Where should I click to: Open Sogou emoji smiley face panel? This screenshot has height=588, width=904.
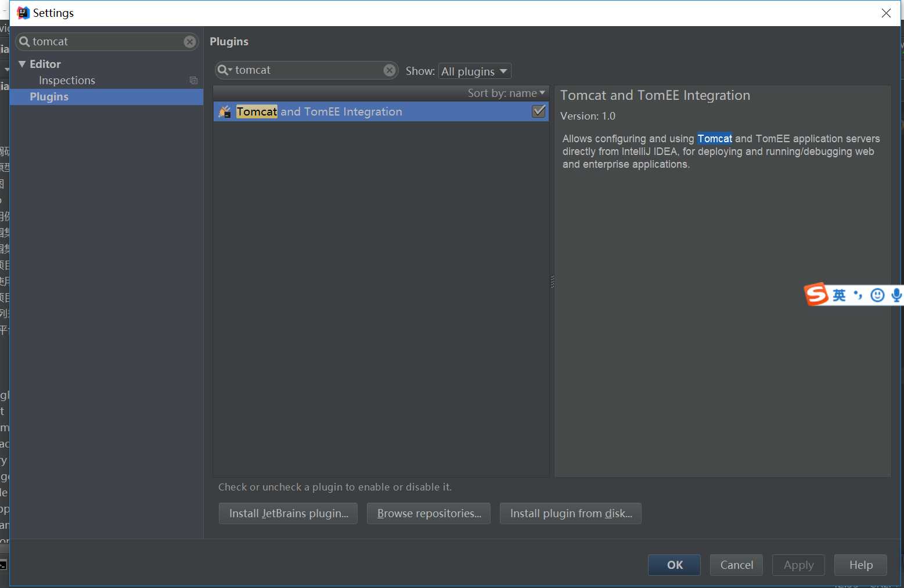877,295
